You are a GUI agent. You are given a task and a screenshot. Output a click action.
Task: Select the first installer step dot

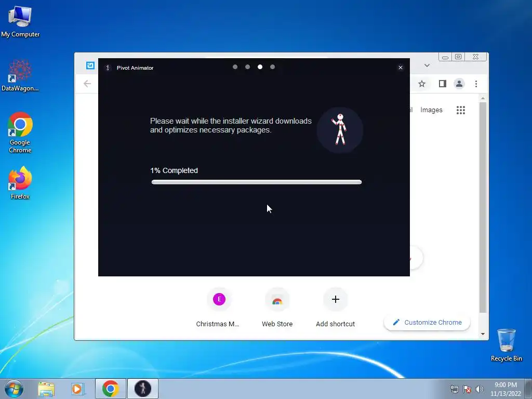pyautogui.click(x=235, y=67)
